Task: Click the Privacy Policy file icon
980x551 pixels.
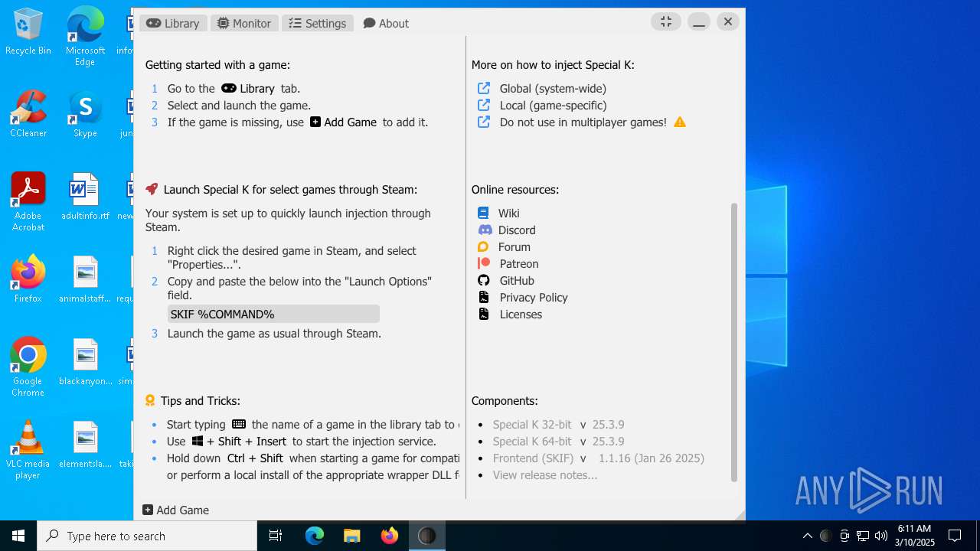Action: (x=484, y=298)
